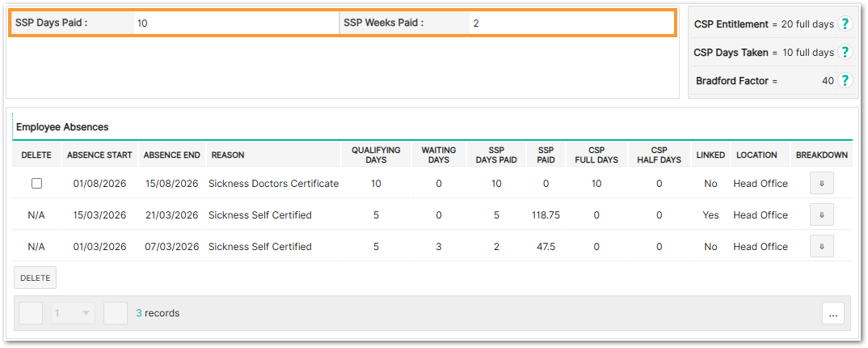Open the CSP Entitlement help icon
868x348 pixels.
(845, 23)
